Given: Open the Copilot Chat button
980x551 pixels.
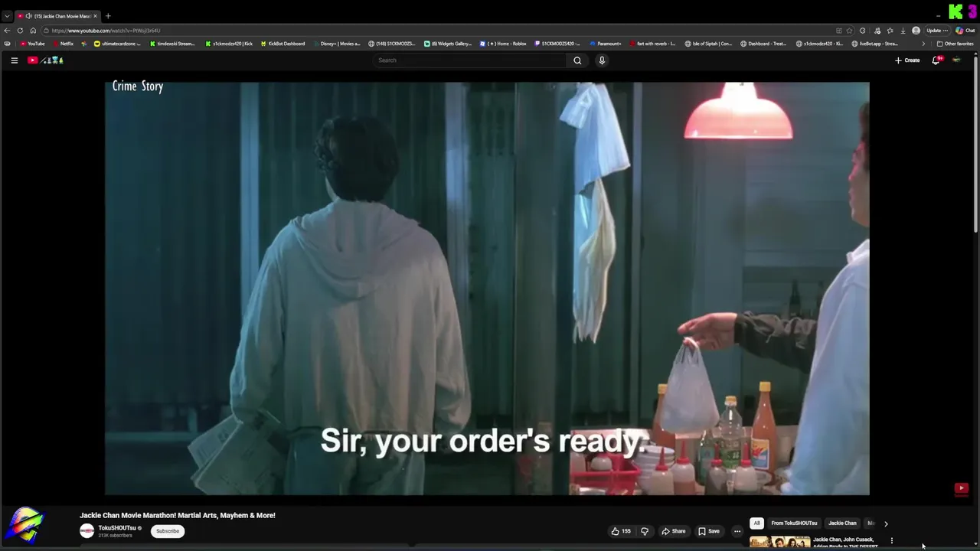Looking at the screenshot, I should point(965,31).
